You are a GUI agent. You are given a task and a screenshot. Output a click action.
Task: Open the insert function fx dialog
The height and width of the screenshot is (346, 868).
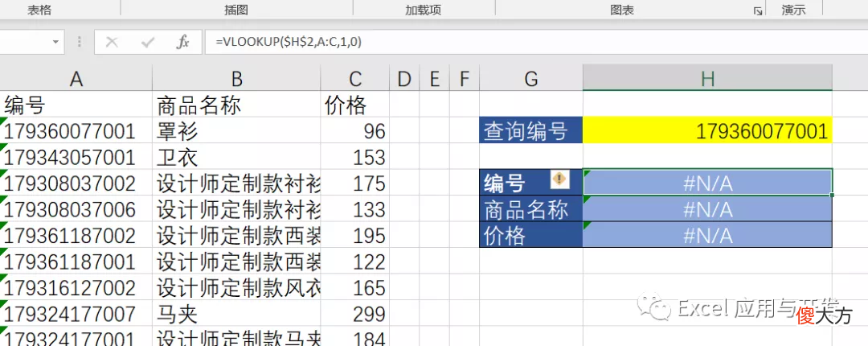(182, 42)
